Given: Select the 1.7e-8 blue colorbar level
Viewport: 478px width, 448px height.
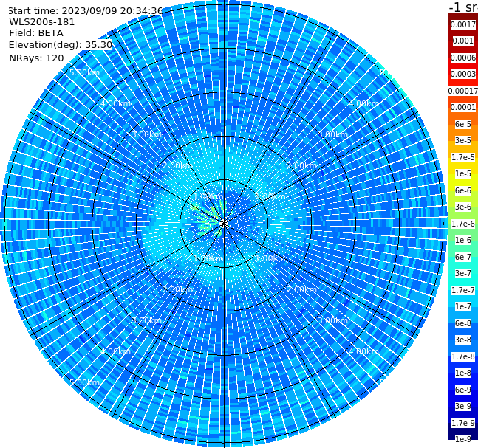Looking at the screenshot, I should point(463,356).
